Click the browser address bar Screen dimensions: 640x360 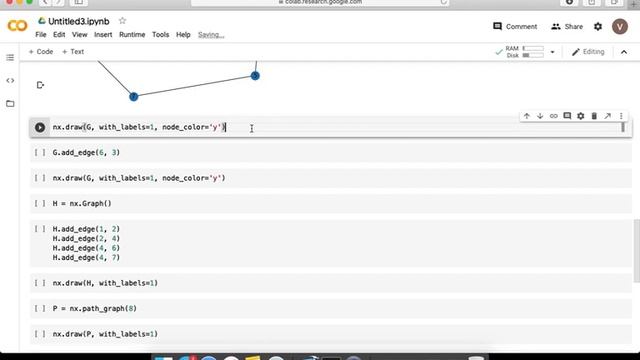pos(320,2)
